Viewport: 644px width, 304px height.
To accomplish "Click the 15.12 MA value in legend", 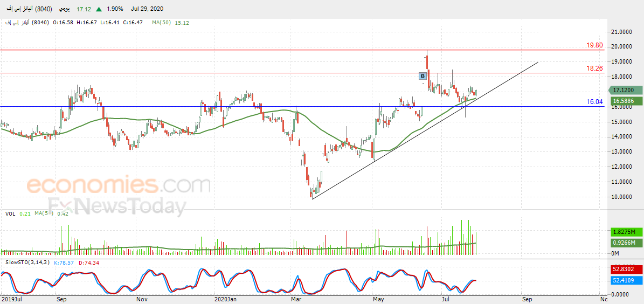I will (182, 23).
